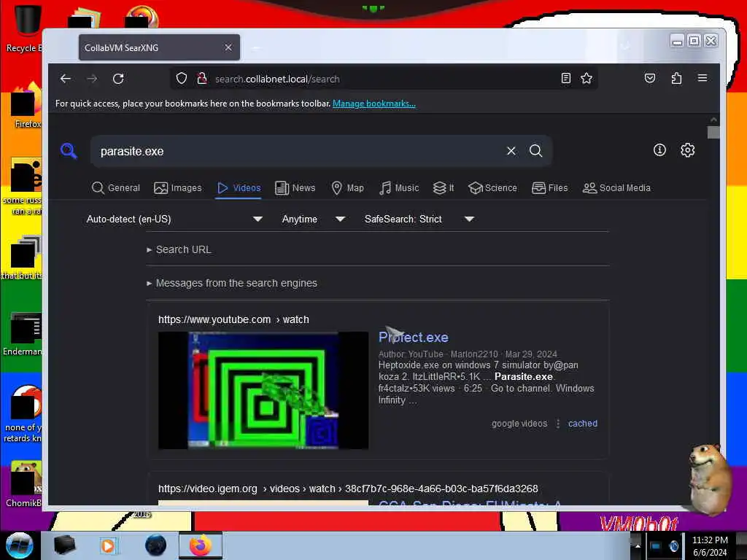
Task: Switch to Music search category
Action: [x=399, y=188]
